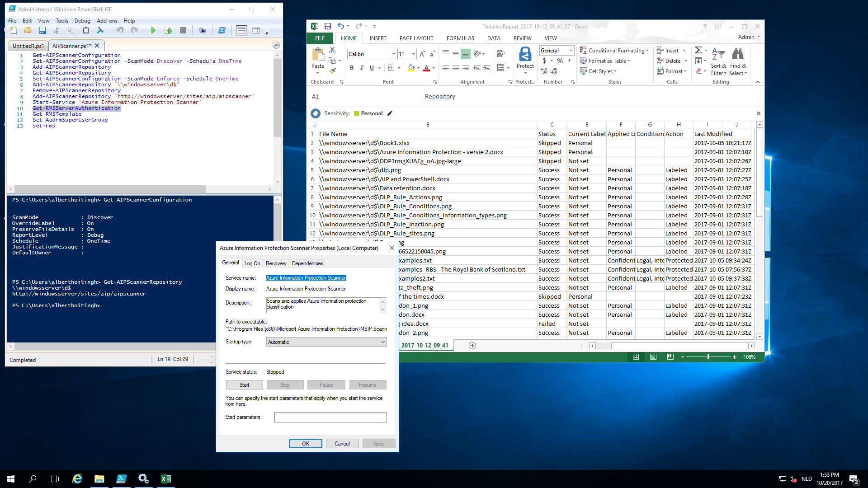This screenshot has width=868, height=488.
Task: Toggle underline formatting in Excel
Action: click(x=371, y=67)
